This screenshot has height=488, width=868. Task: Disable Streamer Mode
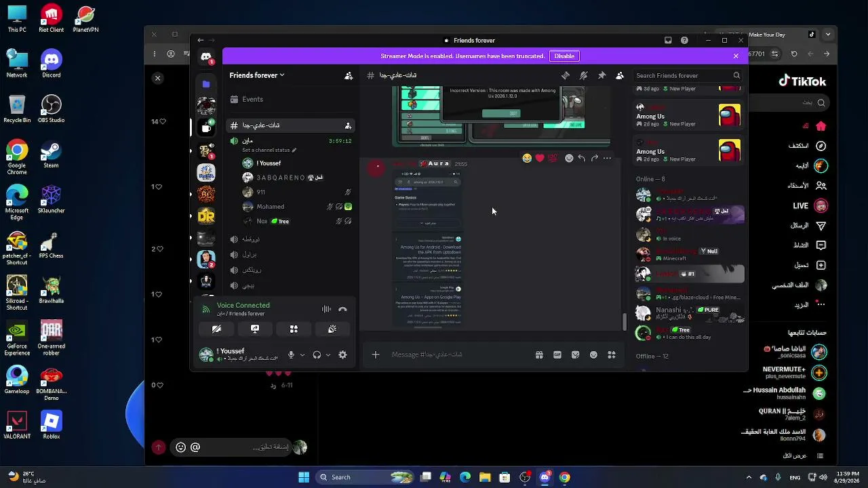(x=564, y=56)
